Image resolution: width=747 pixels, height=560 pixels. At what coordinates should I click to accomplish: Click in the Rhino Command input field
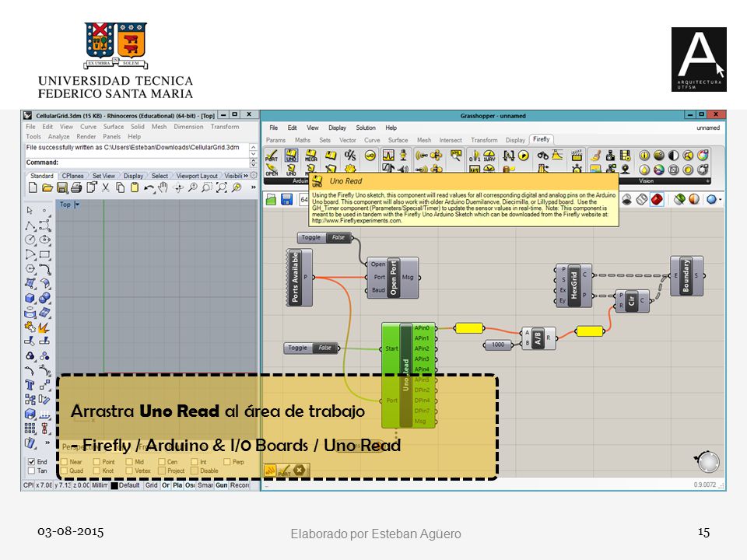pyautogui.click(x=137, y=163)
